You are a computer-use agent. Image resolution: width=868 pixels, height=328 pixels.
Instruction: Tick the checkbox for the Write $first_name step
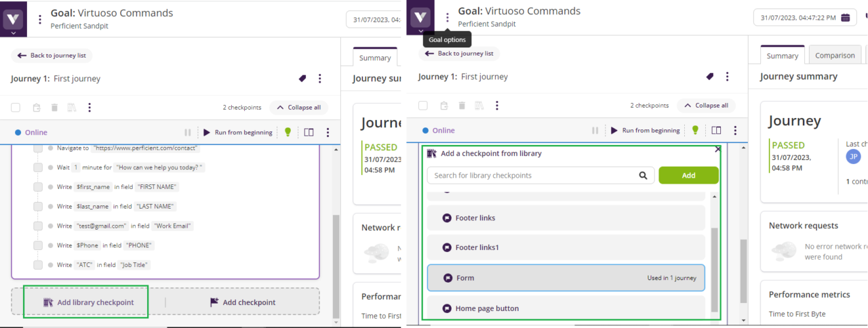(x=38, y=187)
